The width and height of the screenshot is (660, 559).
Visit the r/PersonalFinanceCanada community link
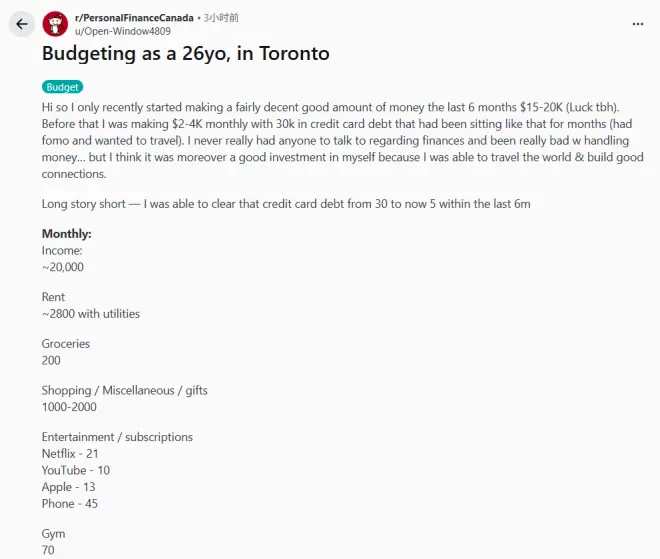(x=134, y=18)
